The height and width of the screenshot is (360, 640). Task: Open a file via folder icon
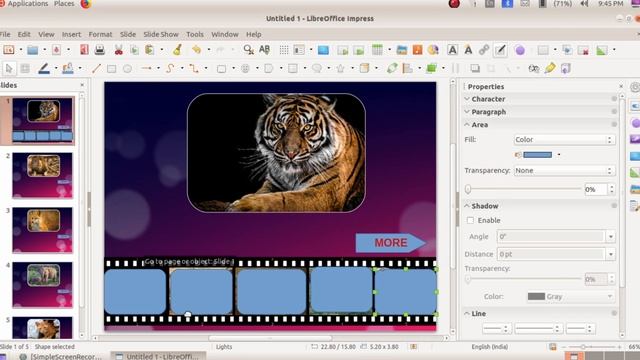33,50
